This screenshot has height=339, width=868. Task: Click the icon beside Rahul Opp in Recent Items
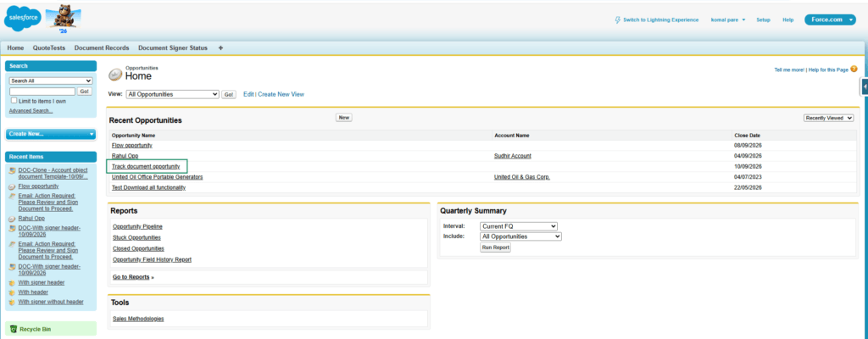coord(13,219)
